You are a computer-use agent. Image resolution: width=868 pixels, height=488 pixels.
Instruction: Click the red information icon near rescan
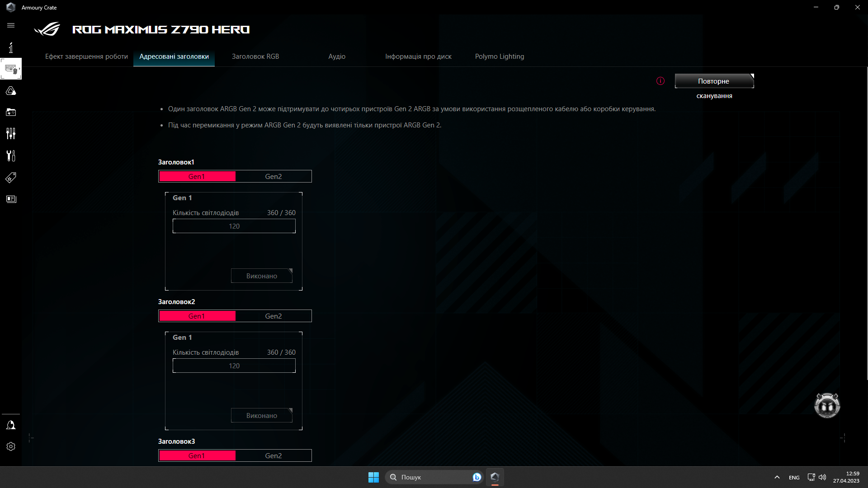tap(660, 81)
